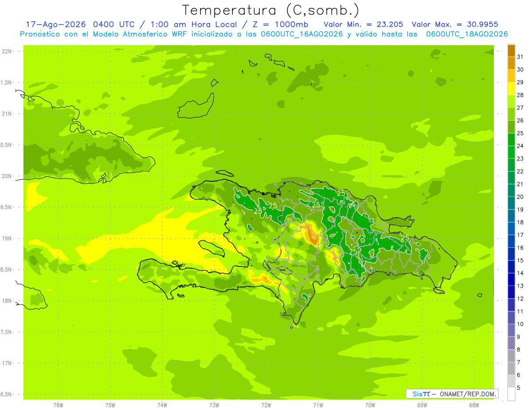Click the '72W' longitude axis label
This screenshot has height=411, width=532.
click(266, 405)
